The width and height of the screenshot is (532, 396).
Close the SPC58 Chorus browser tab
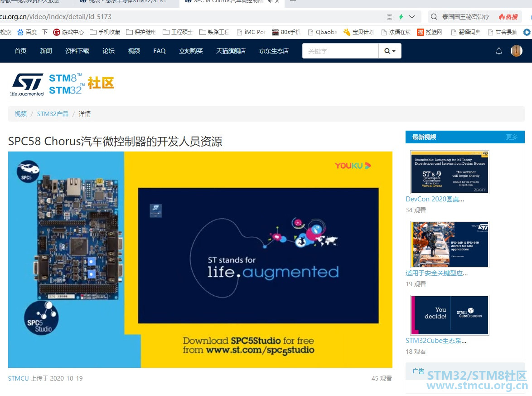(x=277, y=1)
